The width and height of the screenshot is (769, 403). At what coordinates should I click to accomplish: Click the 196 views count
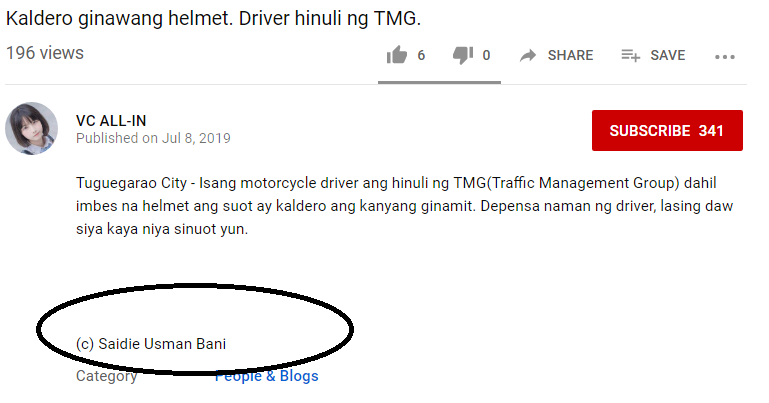pos(45,53)
